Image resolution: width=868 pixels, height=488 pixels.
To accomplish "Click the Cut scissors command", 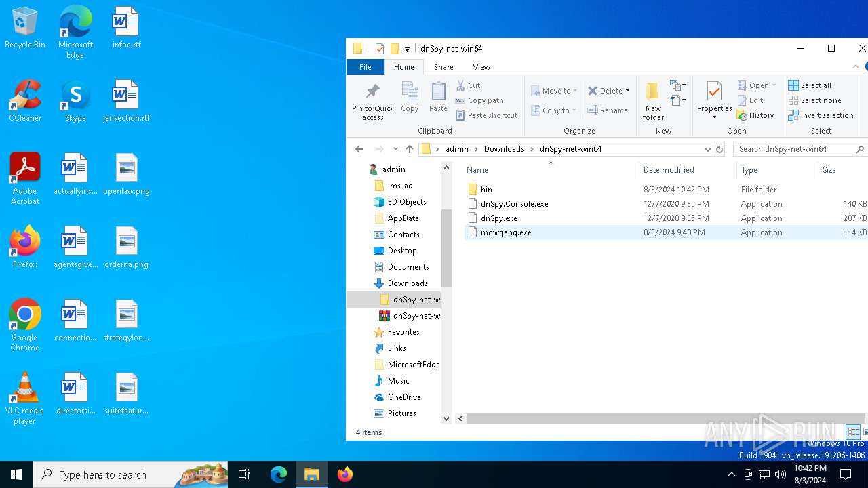I will (468, 85).
